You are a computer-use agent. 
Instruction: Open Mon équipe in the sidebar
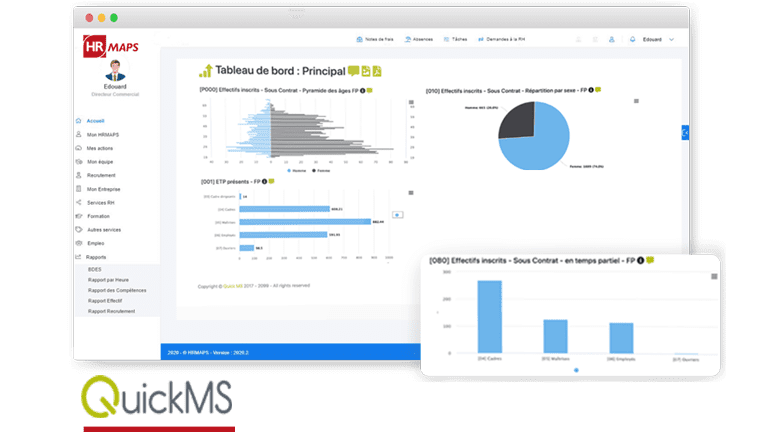point(100,162)
